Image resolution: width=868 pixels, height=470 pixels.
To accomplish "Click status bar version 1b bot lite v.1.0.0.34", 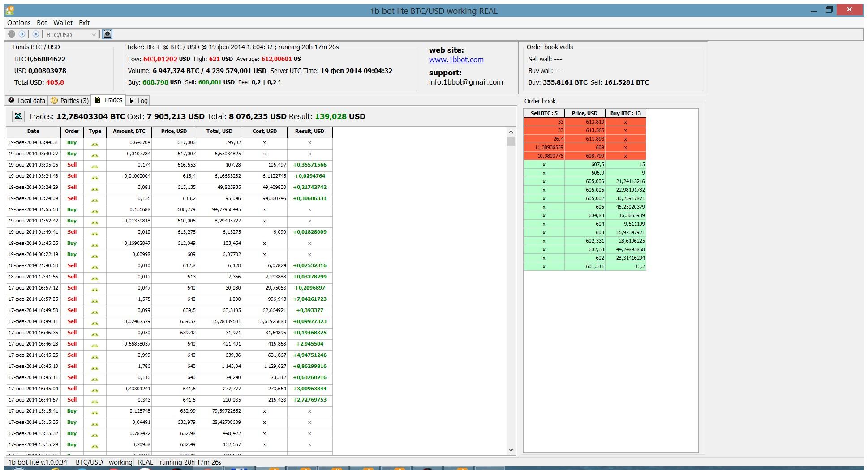I will point(38,462).
